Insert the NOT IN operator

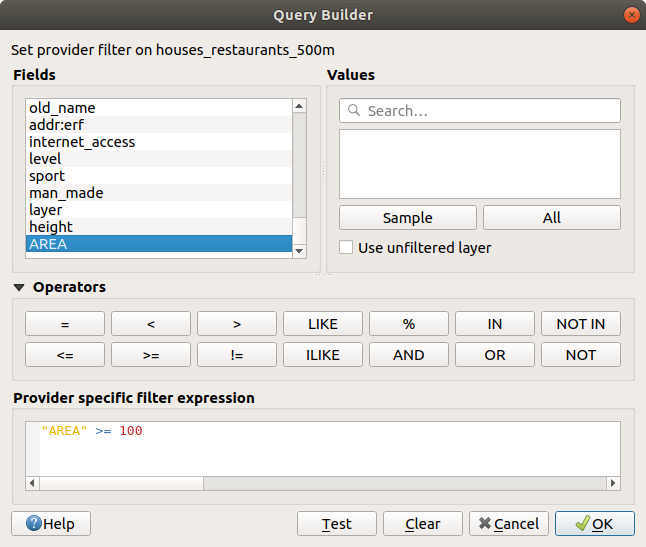[580, 324]
